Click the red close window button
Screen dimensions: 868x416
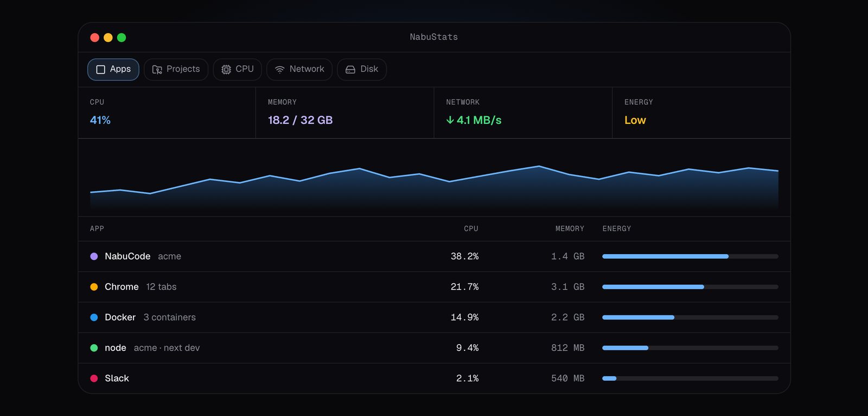[94, 37]
